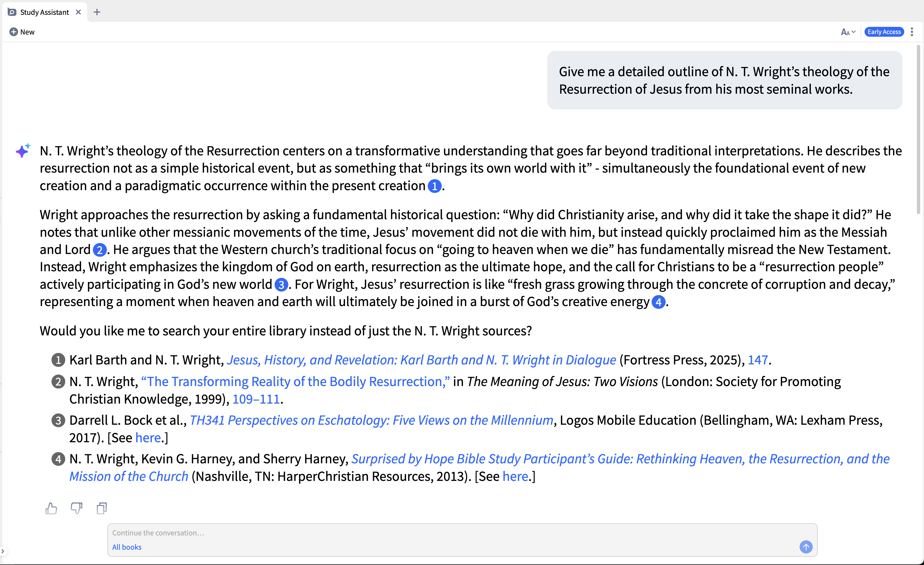Add a new tab with plus
The width and height of the screenshot is (924, 565).
(97, 12)
